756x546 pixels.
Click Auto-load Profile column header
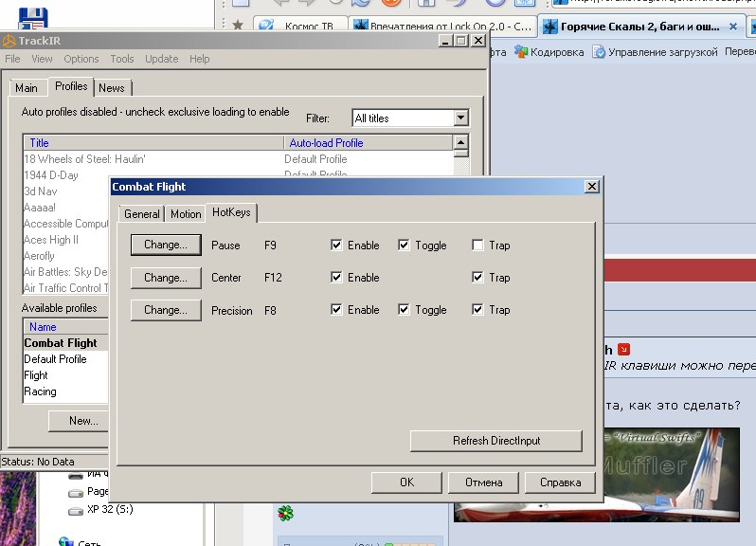[x=369, y=143]
